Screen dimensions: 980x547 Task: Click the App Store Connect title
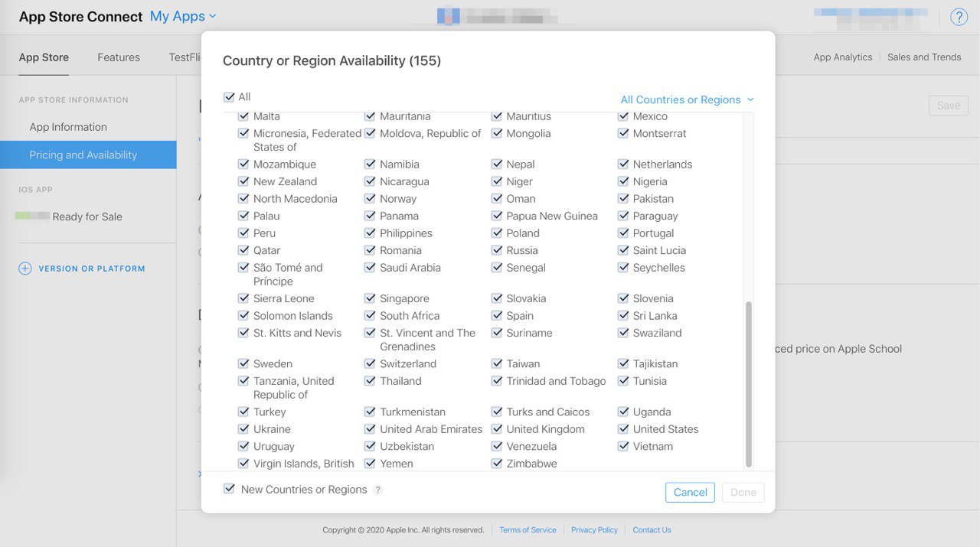pyautogui.click(x=80, y=17)
